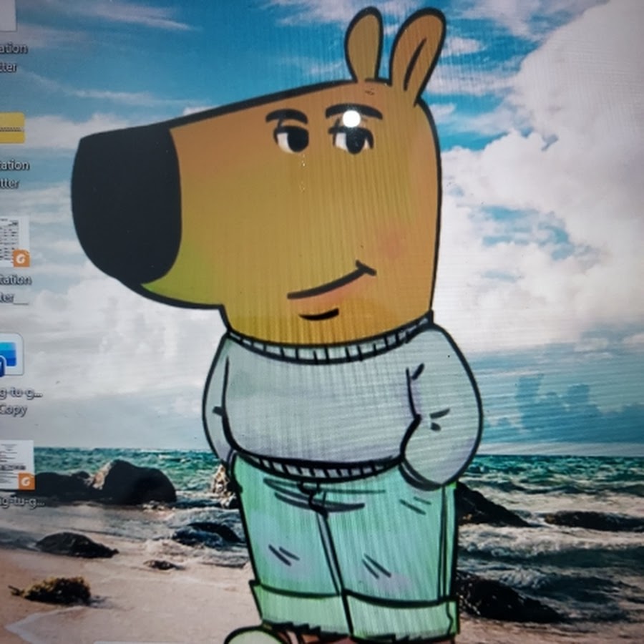Select the label under the yellow folder icon
The width and height of the screenshot is (644, 644).
14,174
